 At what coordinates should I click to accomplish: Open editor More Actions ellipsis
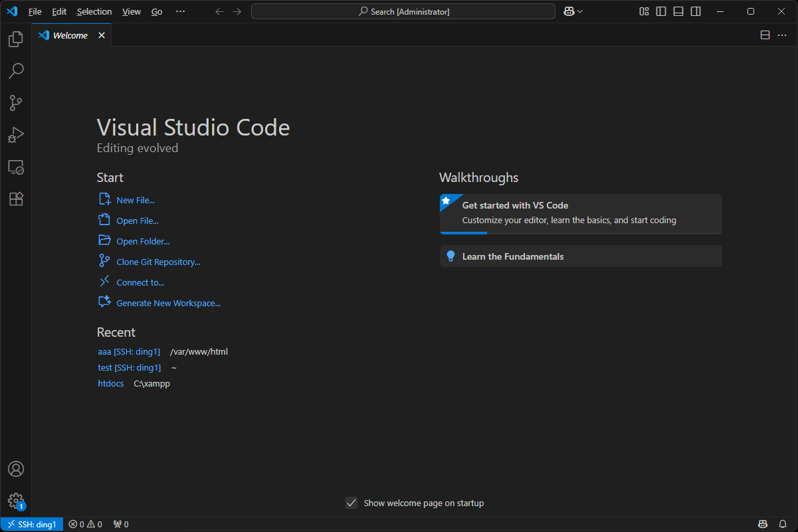782,35
